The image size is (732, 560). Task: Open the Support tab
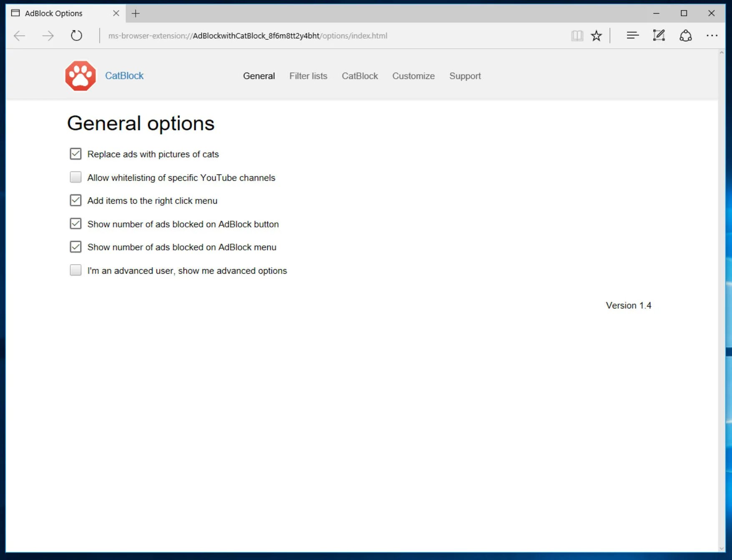click(465, 76)
